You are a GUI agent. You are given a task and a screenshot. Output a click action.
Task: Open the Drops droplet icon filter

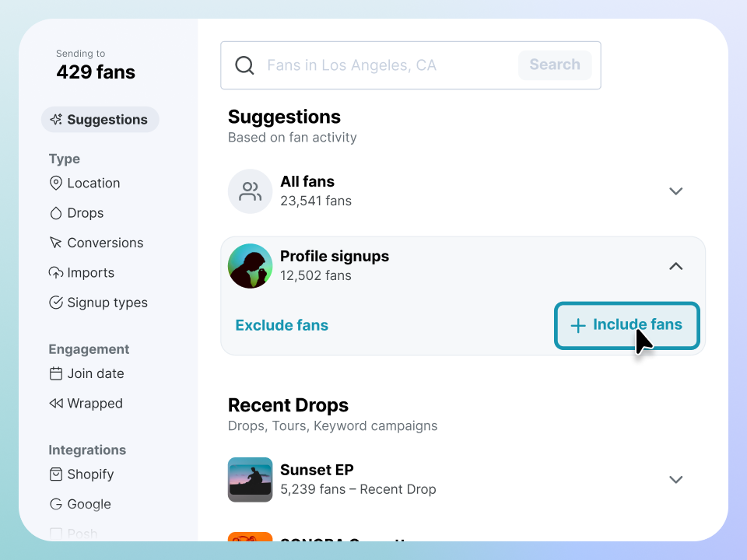(x=56, y=213)
